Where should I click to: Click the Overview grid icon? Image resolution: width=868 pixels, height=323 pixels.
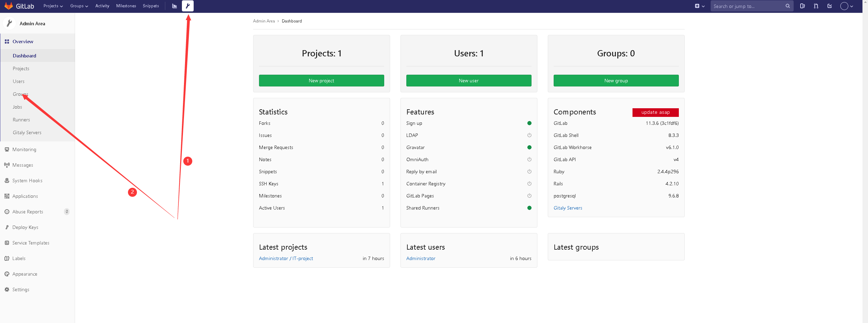(7, 41)
